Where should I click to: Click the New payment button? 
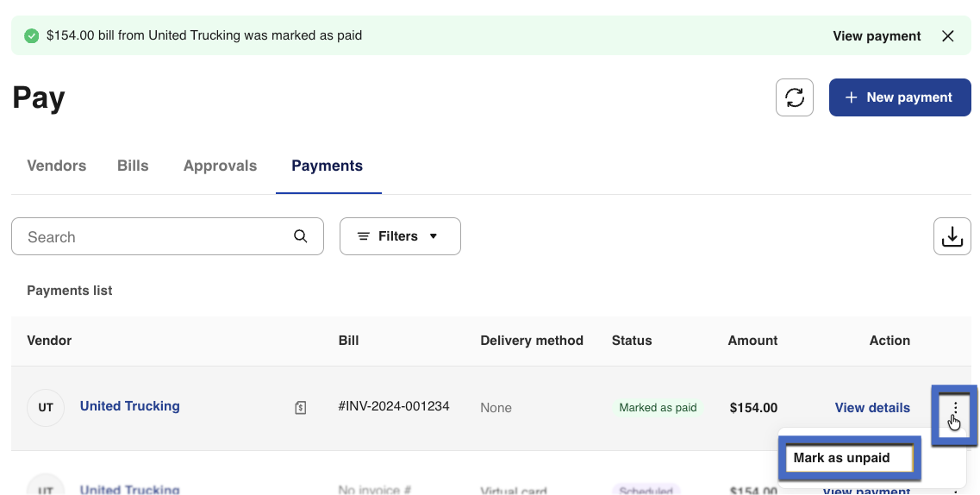[x=899, y=97]
